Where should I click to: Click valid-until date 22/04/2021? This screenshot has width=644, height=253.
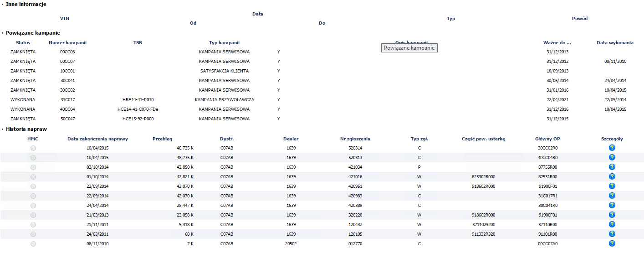coord(557,100)
